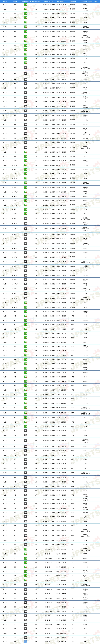
Task: Click hybrid Hy icon in Q5 CHJA row
Action: tap(26, 642)
